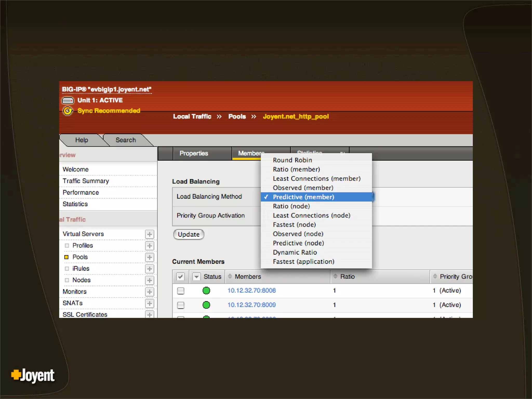Open Virtual Servers in the sidebar
532x399 pixels.
coord(83,234)
